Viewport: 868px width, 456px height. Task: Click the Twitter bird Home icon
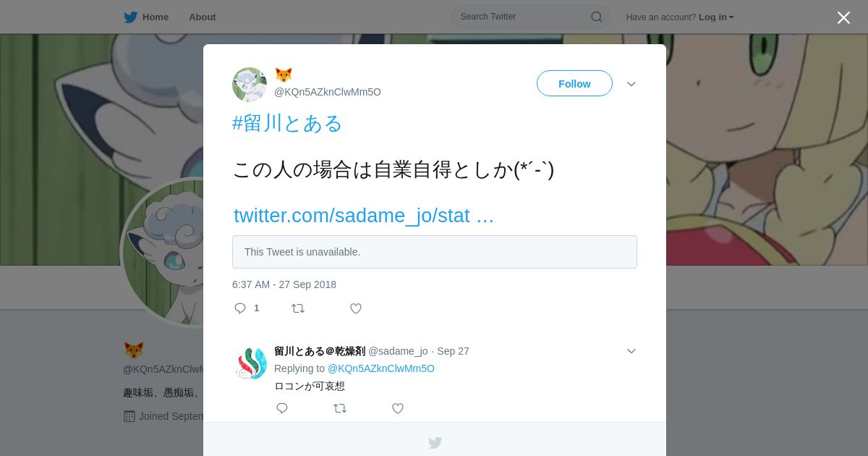[x=130, y=17]
